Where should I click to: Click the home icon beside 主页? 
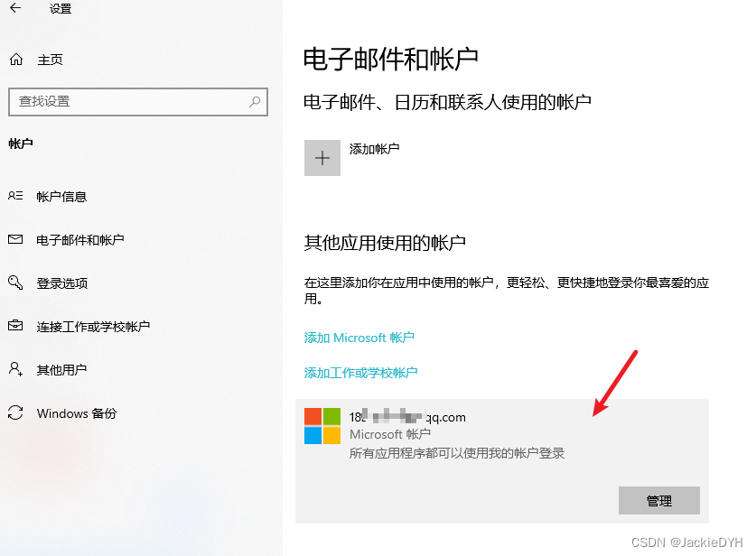[x=16, y=60]
